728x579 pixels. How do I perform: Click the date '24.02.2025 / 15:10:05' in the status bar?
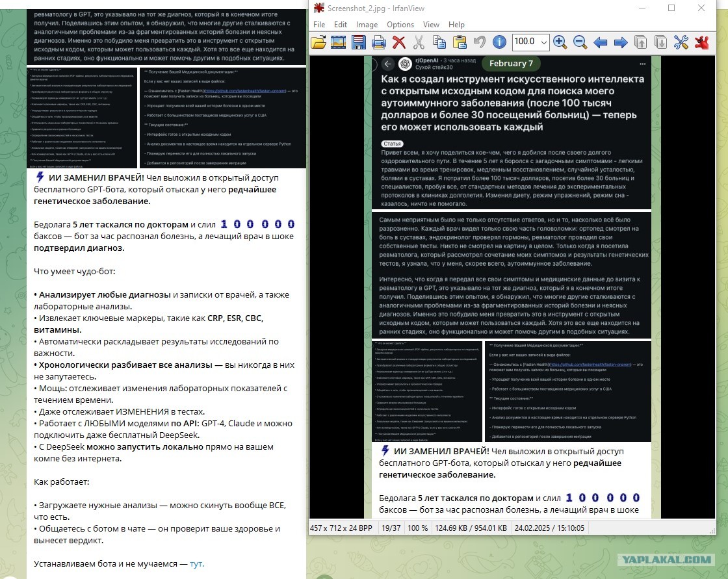coord(549,528)
